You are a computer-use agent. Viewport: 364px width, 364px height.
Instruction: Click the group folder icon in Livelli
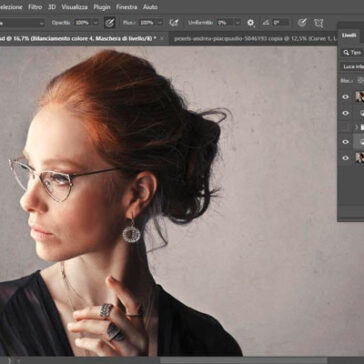(x=362, y=127)
